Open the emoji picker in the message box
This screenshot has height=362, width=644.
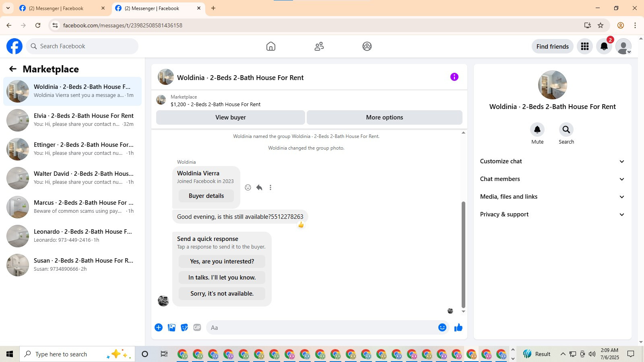(x=442, y=327)
